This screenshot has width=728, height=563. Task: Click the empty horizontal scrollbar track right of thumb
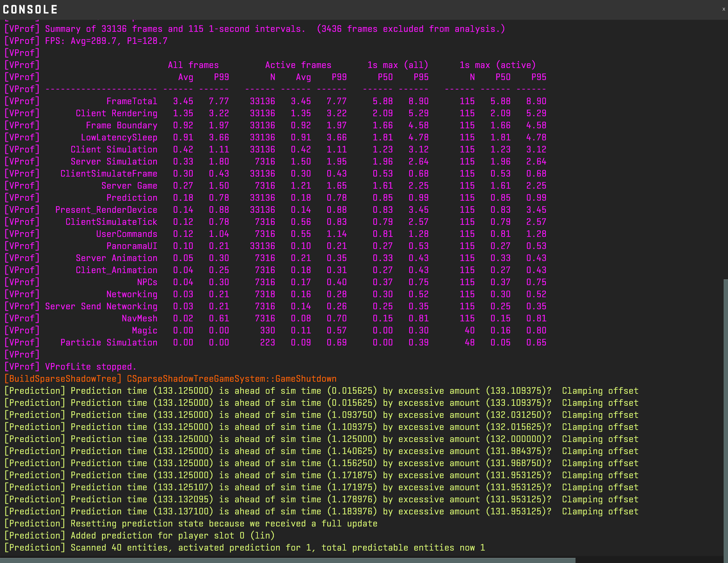[x=649, y=560]
